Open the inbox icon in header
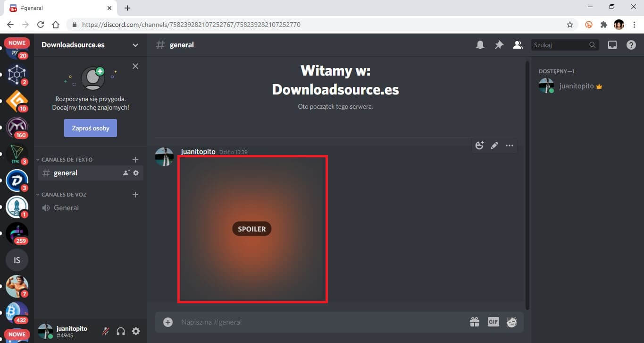This screenshot has width=644, height=343. [612, 45]
